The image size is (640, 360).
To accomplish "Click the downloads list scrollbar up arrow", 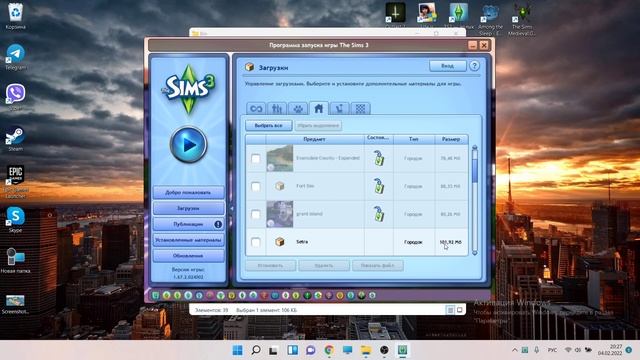I will pyautogui.click(x=474, y=147).
